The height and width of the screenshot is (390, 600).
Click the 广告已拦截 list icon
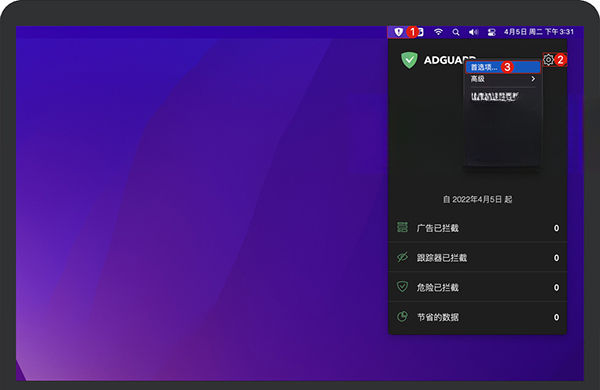click(402, 227)
